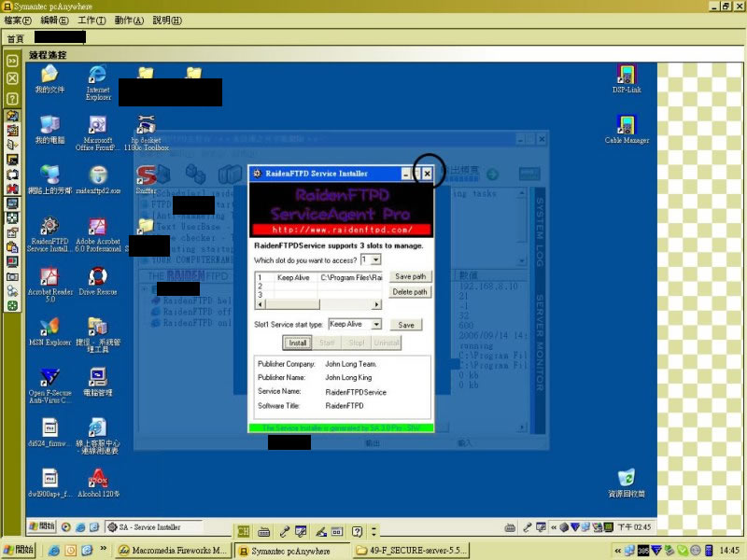
Task: Click the Delete path button
Action: click(410, 292)
